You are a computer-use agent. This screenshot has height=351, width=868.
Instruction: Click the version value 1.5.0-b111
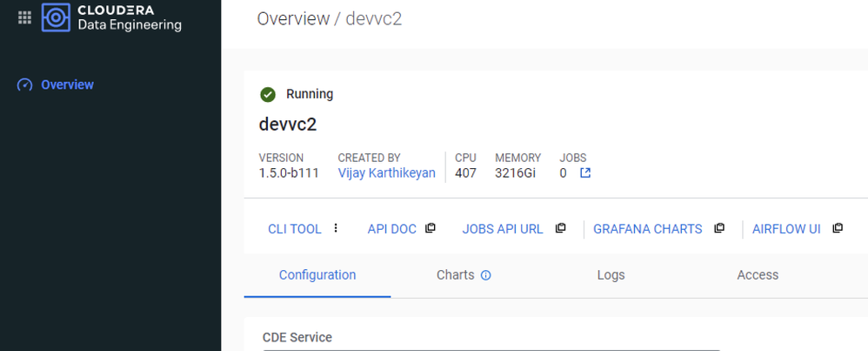289,173
